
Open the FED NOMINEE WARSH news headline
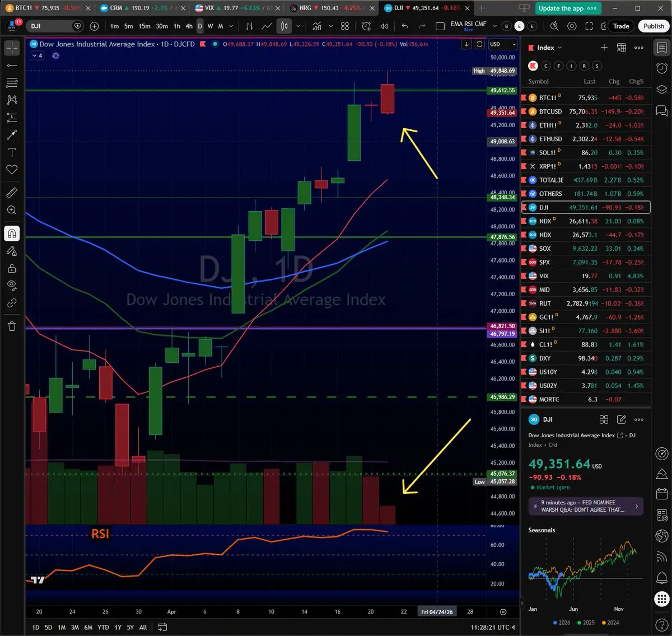click(586, 506)
